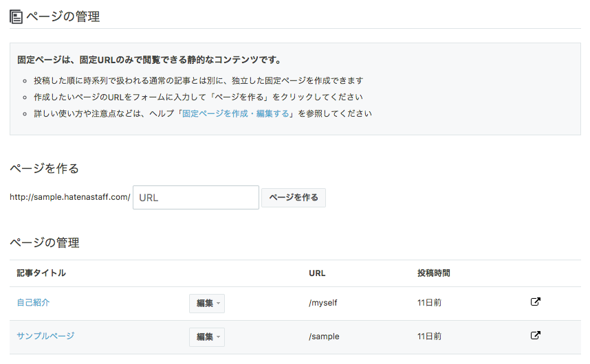Click 11日前 in the サンプルページ row
This screenshot has width=590, height=364.
[429, 337]
